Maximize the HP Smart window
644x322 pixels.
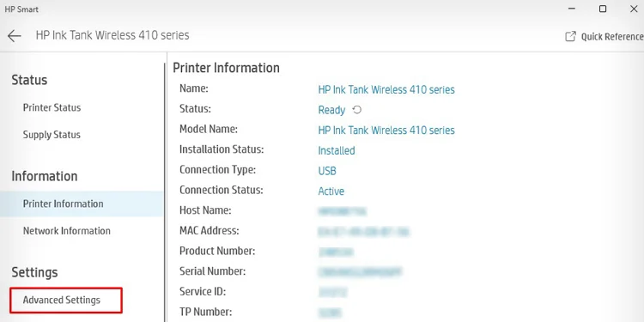[603, 9]
